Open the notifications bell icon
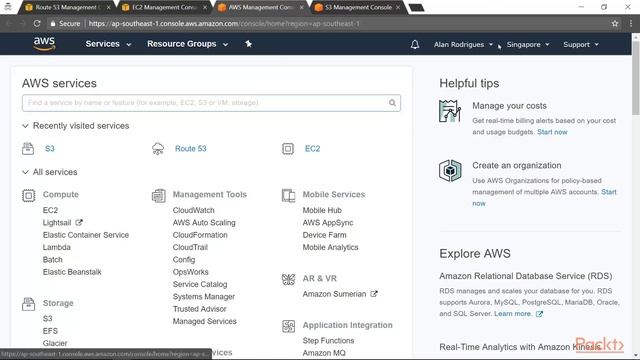The image size is (640, 360). (x=415, y=44)
